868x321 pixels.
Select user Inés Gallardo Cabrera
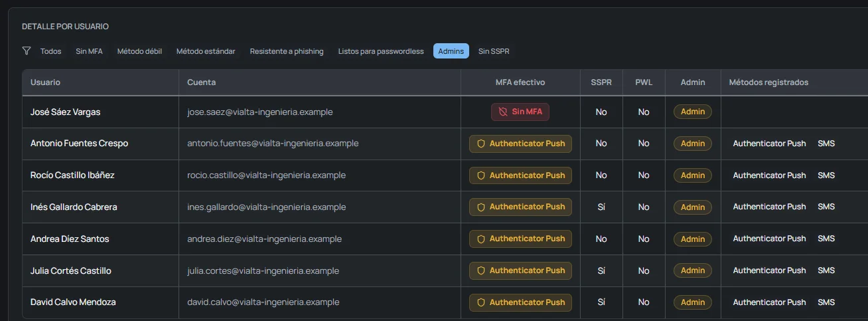pyautogui.click(x=74, y=207)
